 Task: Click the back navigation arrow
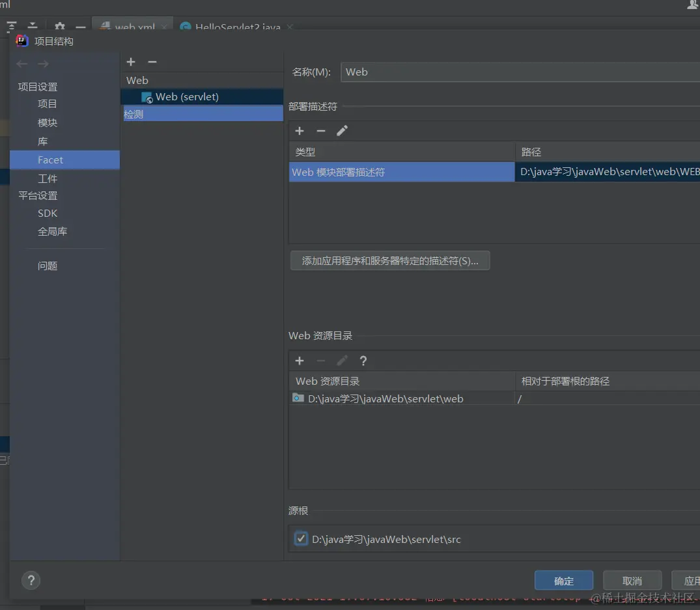tap(22, 64)
